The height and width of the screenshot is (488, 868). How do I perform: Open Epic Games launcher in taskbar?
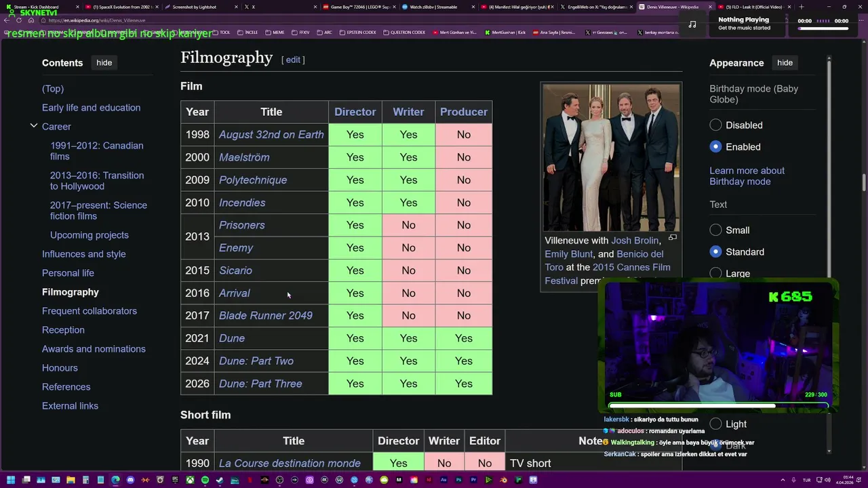[x=175, y=480]
